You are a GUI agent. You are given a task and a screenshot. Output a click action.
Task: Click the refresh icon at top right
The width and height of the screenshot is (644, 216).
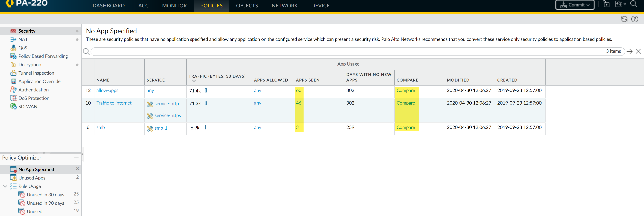click(624, 19)
